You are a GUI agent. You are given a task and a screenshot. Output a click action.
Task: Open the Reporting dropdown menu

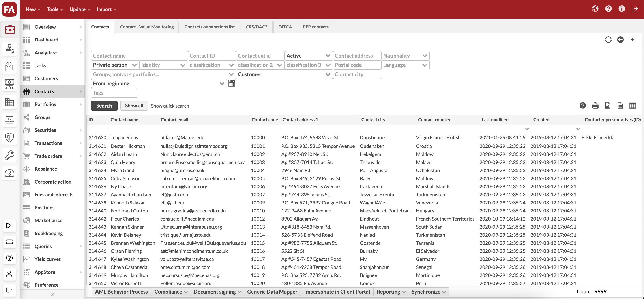[x=391, y=292]
